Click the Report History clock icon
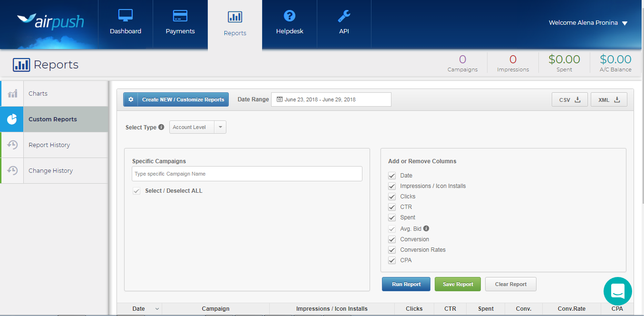Image resolution: width=644 pixels, height=316 pixels. (12, 145)
